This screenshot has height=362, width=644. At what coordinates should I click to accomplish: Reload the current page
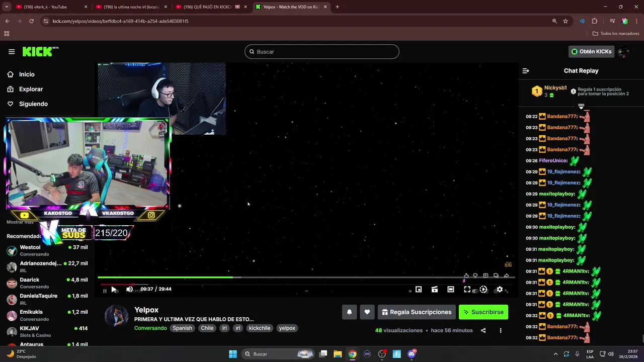(31, 21)
